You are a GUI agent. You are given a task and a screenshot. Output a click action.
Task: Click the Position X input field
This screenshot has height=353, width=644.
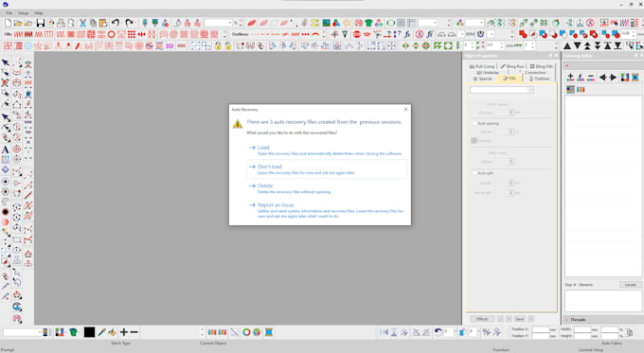541,329
